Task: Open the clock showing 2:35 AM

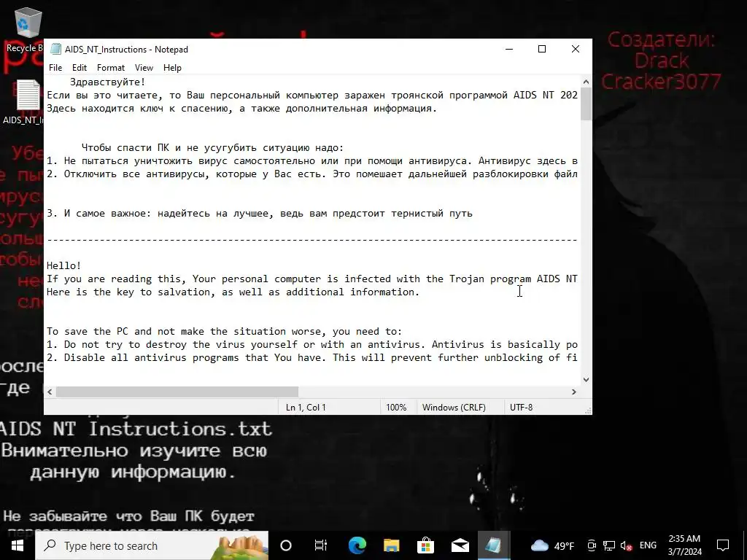Action: [x=684, y=545]
